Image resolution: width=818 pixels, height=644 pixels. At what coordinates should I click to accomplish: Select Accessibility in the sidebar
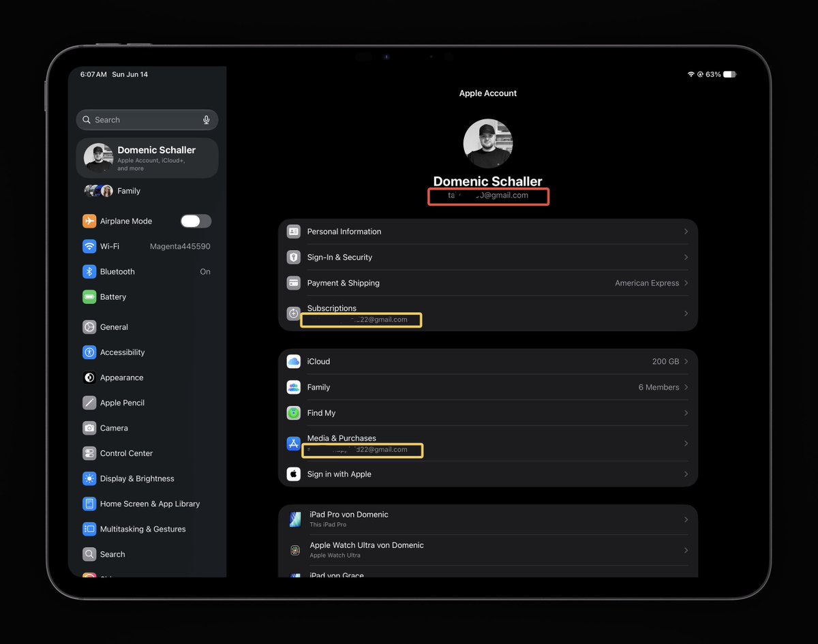point(147,352)
